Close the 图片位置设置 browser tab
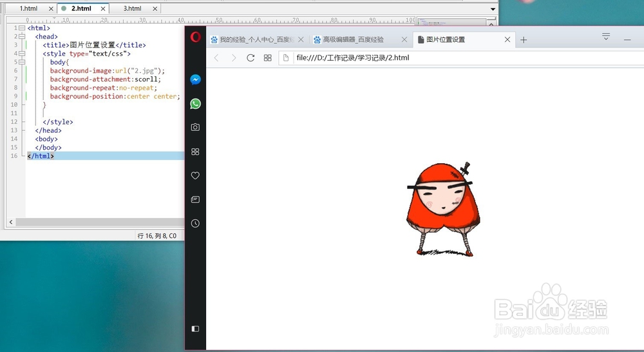 (507, 39)
